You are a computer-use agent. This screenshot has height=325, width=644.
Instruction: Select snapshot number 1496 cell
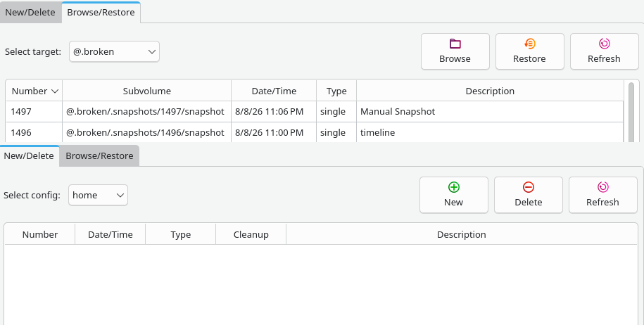pos(34,132)
